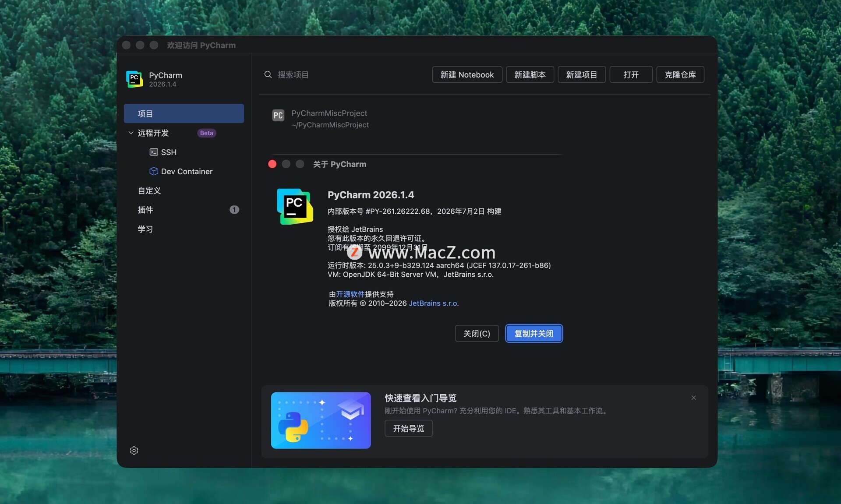841x504 pixels.
Task: Click the 新建 Notebook button
Action: [467, 74]
